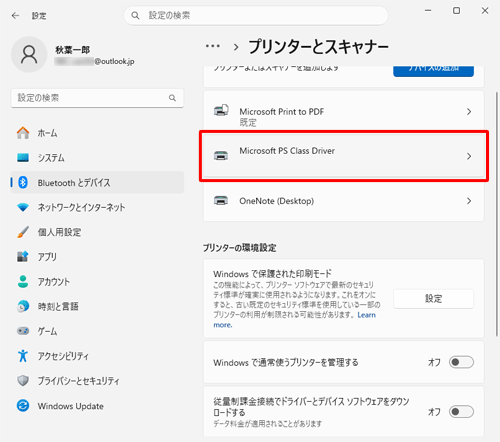Open the Windows Update icon
Screen dimensions: 500x442
point(23,406)
